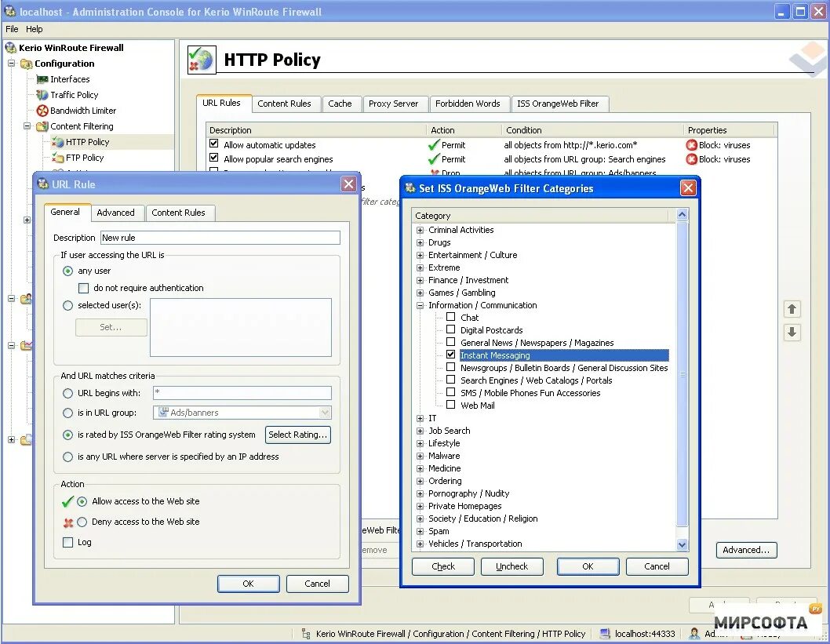Click the large HTTP Policy header icon
This screenshot has width=830, height=644.
click(x=202, y=60)
